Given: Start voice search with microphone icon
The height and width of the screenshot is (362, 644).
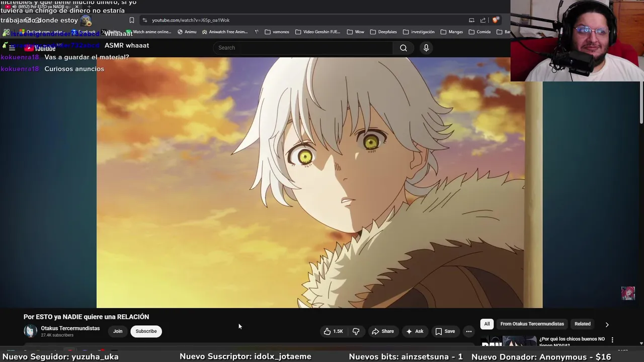Looking at the screenshot, I should pos(426,48).
